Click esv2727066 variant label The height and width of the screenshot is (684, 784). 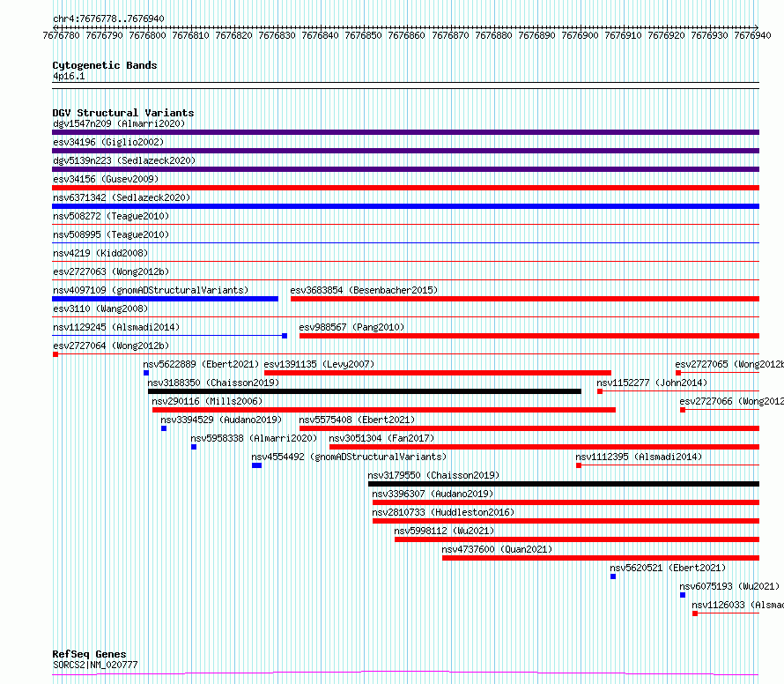click(731, 401)
